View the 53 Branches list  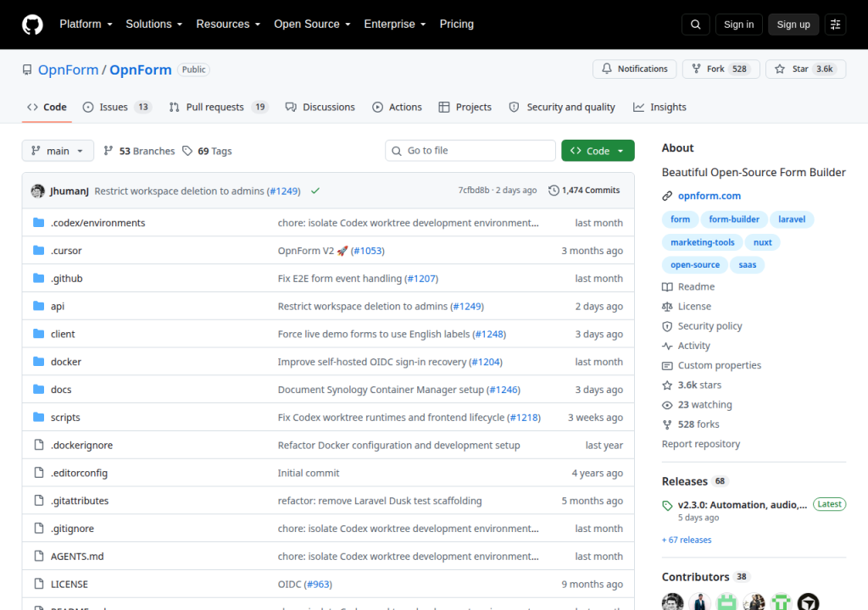[139, 151]
